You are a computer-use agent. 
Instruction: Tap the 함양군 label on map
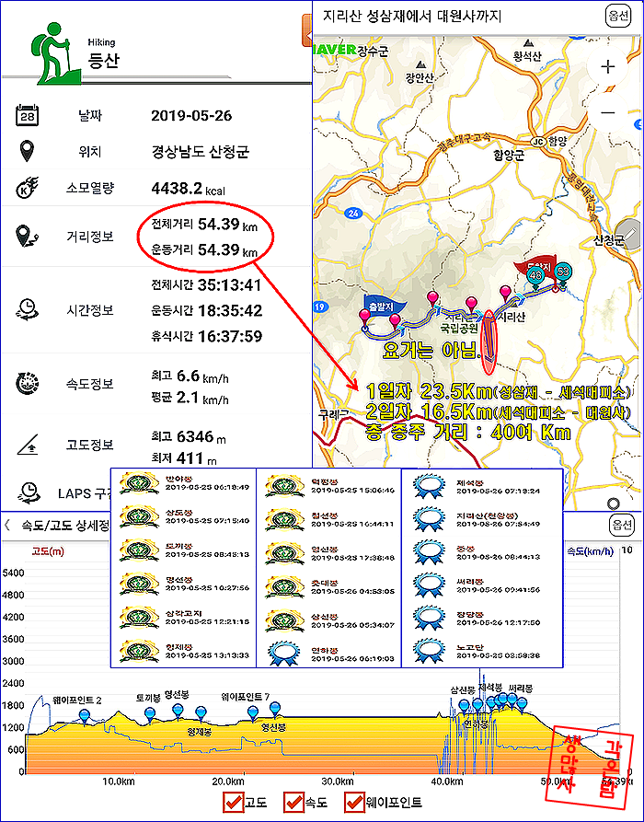510,156
